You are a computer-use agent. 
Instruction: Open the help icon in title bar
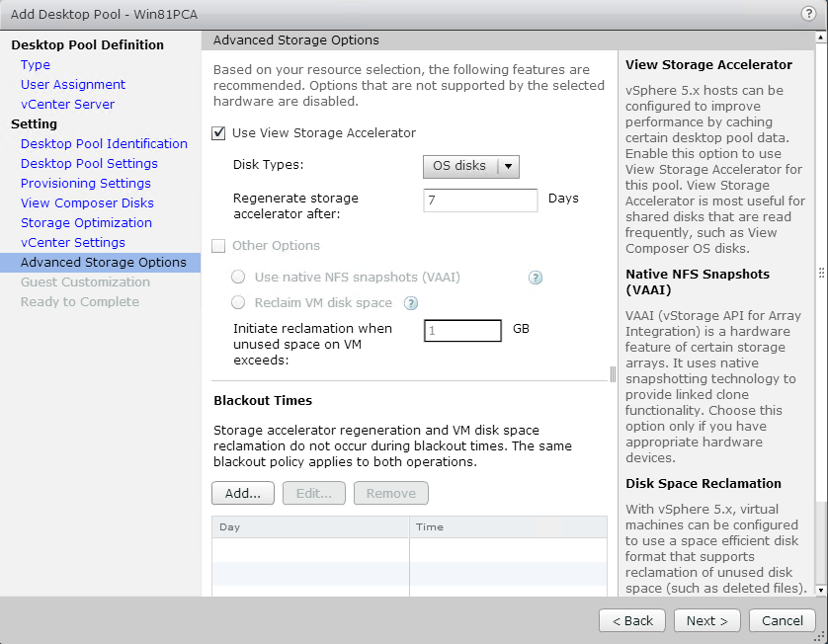(808, 13)
